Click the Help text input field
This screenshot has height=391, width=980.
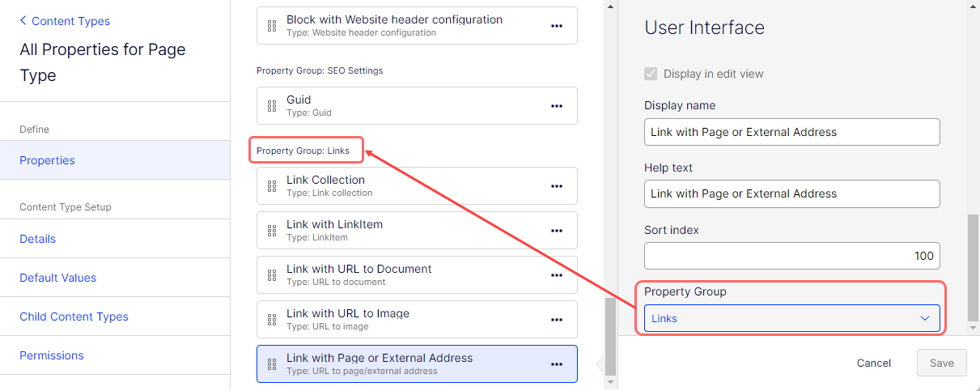[x=792, y=193]
